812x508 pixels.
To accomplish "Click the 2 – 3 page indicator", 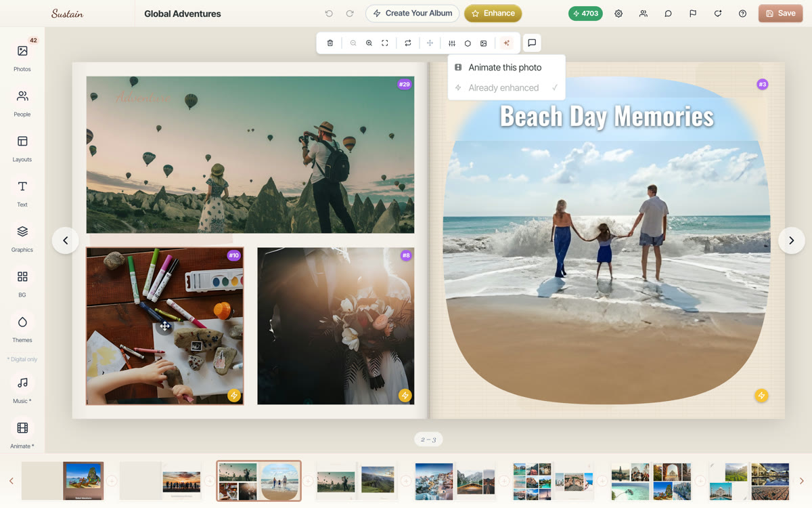I will [428, 440].
